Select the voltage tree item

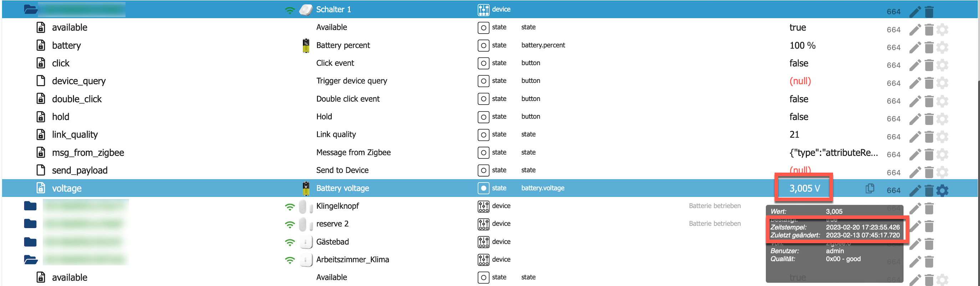[67, 189]
